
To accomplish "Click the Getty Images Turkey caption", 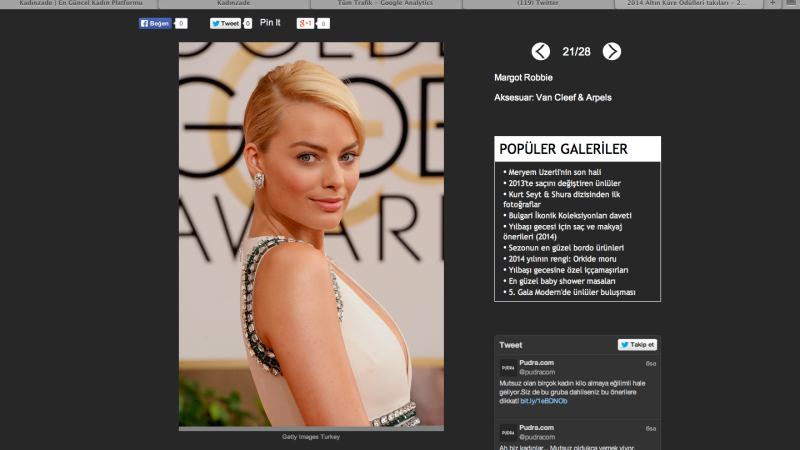I will (311, 437).
